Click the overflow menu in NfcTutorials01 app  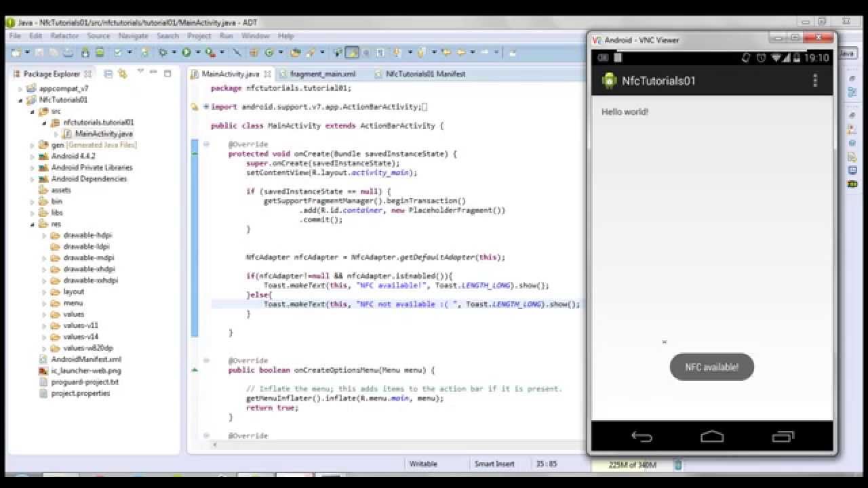click(814, 81)
